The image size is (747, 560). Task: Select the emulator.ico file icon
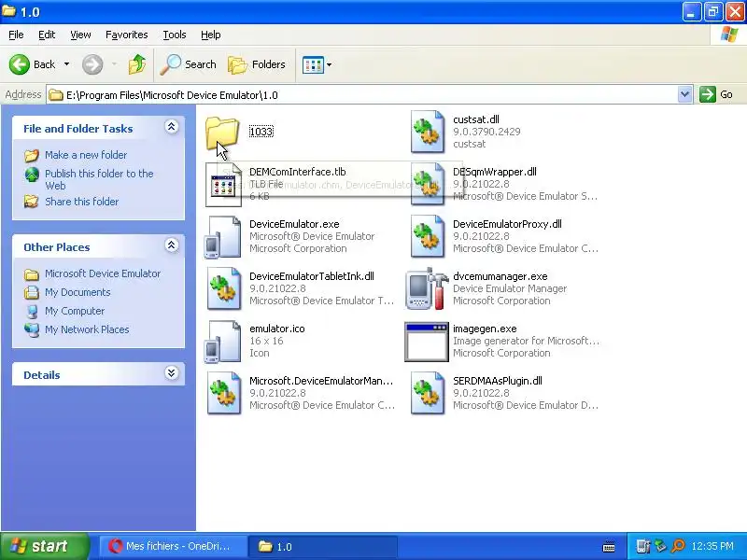(x=222, y=342)
